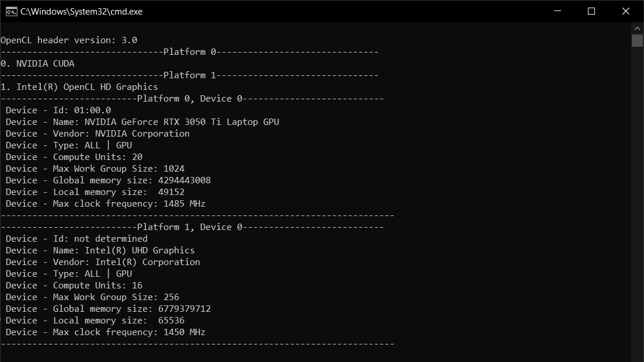Click '1. Intel(R) OpenCL HD Graphics' line
Viewport: 644px width, 362px height.
tap(79, 87)
